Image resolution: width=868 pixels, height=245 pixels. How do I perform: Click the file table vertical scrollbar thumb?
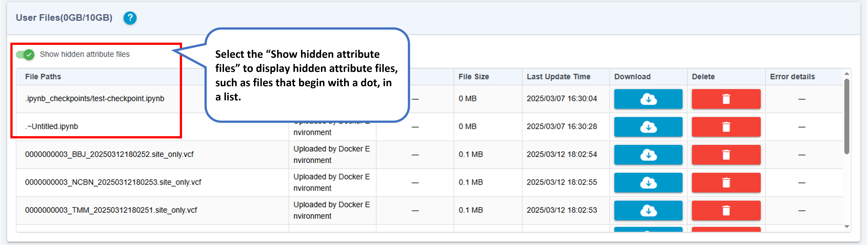846,116
